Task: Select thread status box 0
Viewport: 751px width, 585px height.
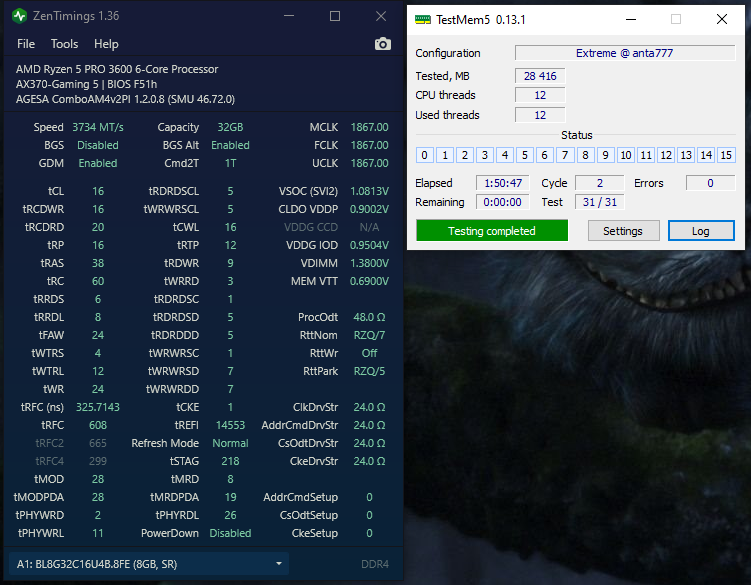Action: point(424,155)
